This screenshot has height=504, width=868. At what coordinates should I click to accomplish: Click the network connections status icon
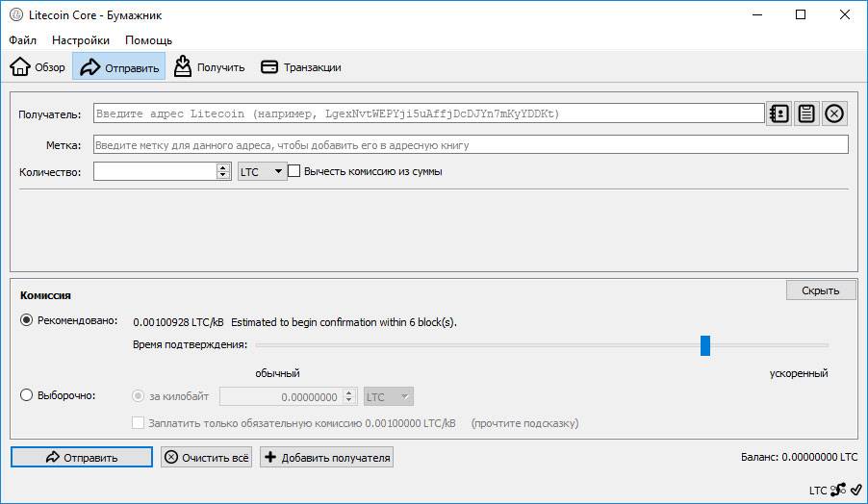(838, 489)
